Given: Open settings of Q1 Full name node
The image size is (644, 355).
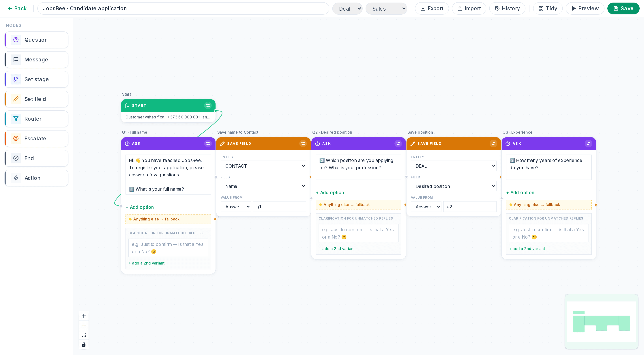Looking at the screenshot, I should click(208, 143).
